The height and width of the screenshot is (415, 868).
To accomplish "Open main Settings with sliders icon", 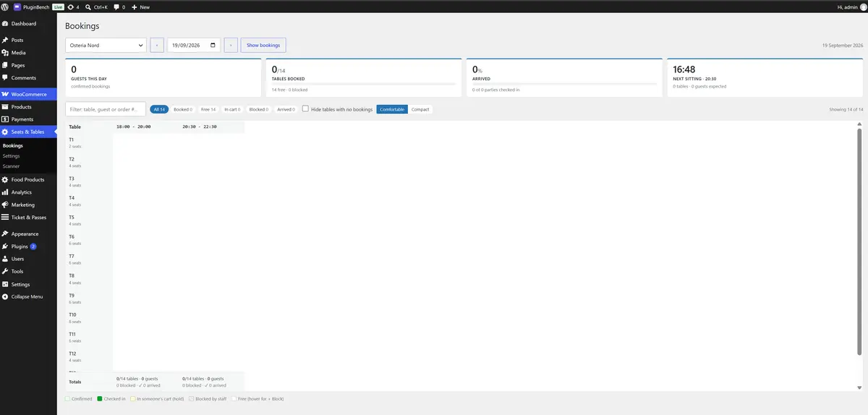I will coord(28,284).
